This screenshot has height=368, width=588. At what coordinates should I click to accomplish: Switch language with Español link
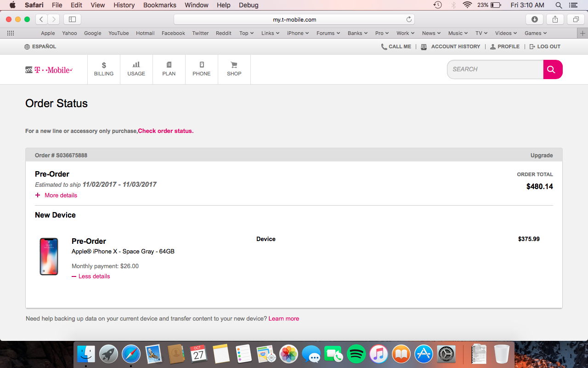point(40,46)
